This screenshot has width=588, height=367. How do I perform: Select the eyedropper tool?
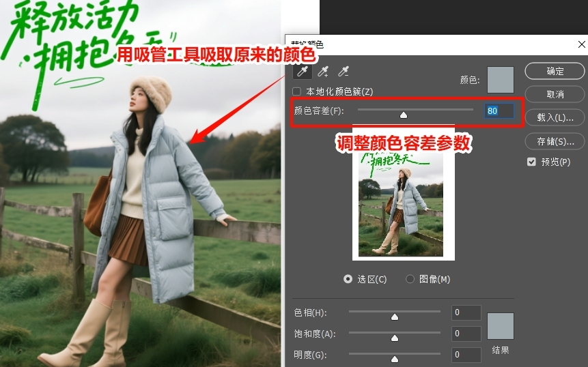click(303, 71)
